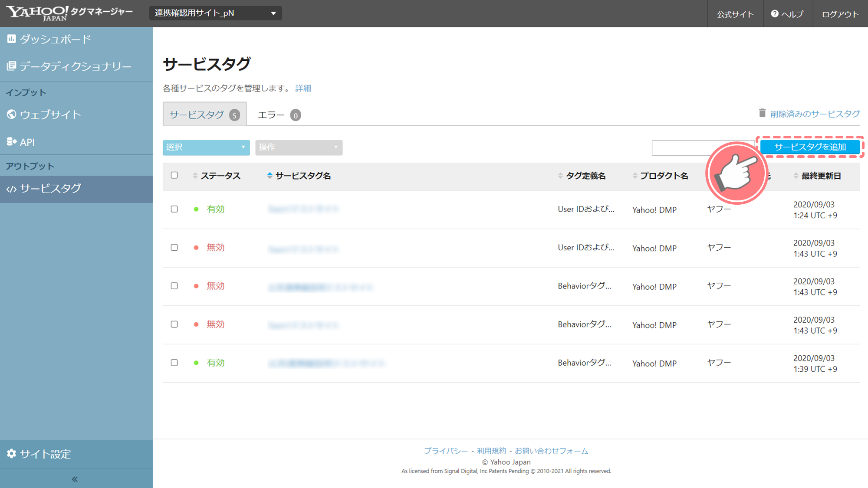Sort by プロダクト名 column arrows

pyautogui.click(x=635, y=176)
